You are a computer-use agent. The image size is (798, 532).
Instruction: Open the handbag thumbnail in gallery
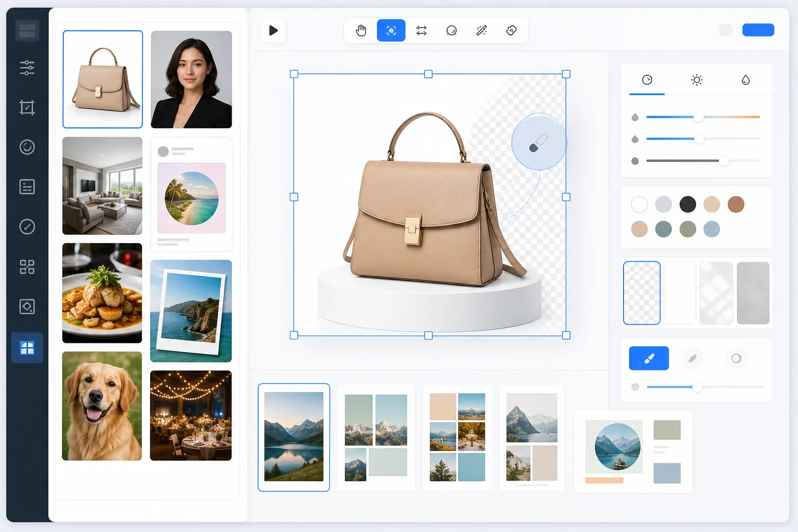pyautogui.click(x=103, y=79)
